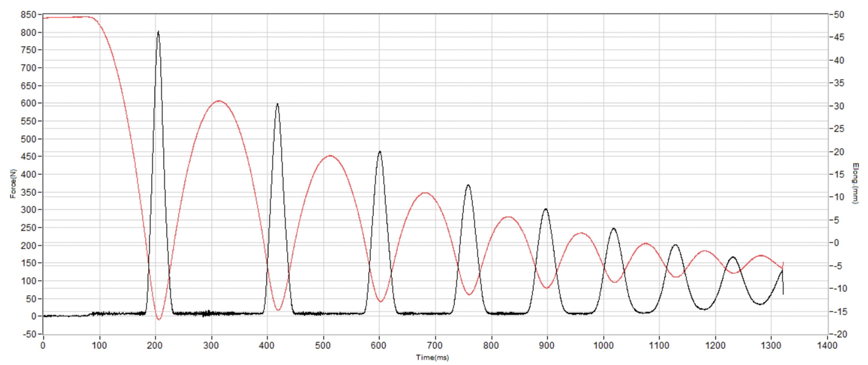Click the red curve's flat plateau at the chart start
Image resolution: width=868 pixels, height=365 pixels.
(67, 17)
